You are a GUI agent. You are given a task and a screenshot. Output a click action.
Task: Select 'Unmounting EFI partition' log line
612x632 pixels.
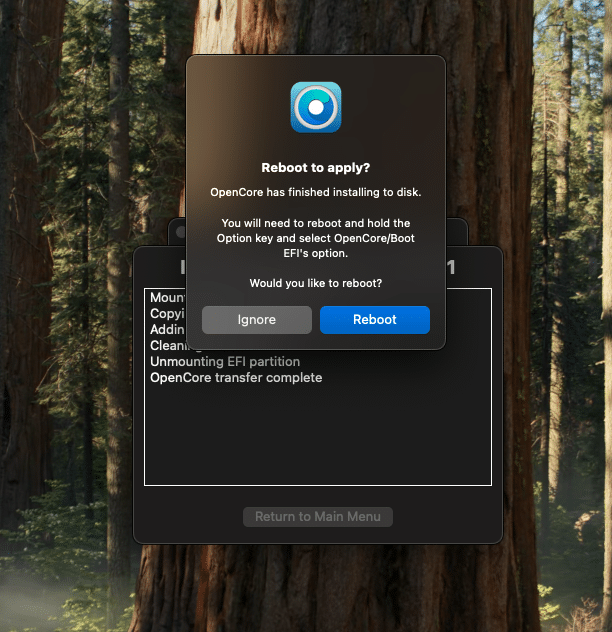click(x=225, y=362)
